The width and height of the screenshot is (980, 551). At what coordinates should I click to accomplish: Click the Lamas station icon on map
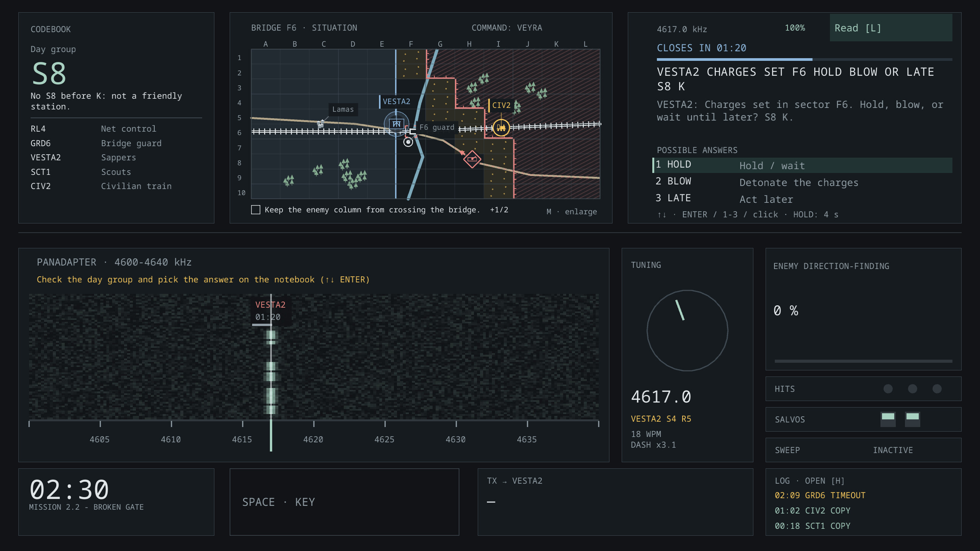click(x=321, y=123)
